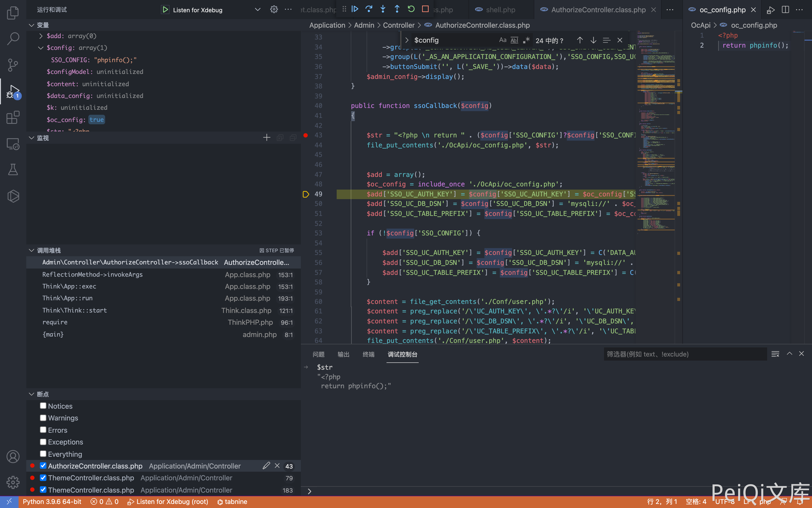Remove the AuthorizeController breakpoint
This screenshot has width=812, height=508.
pyautogui.click(x=277, y=466)
